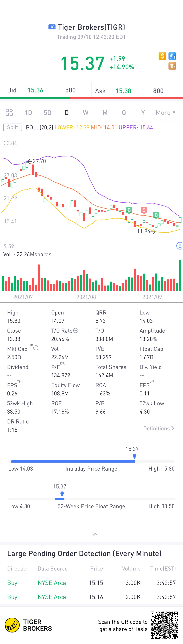Tap the P/E value 58.299
This screenshot has height=644, width=183.
coord(103,357)
